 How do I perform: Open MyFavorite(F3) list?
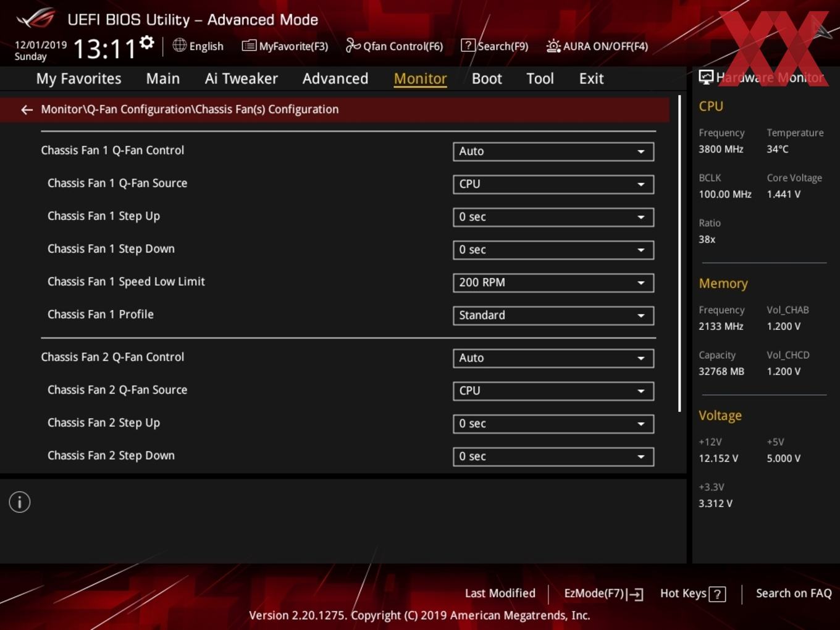pyautogui.click(x=285, y=46)
